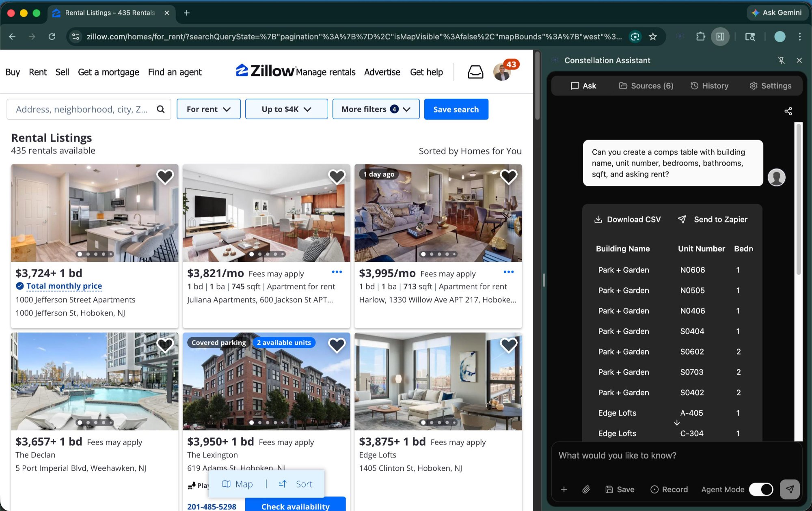Click the Rent menu item
Screen dimensions: 812x511
[x=38, y=72]
